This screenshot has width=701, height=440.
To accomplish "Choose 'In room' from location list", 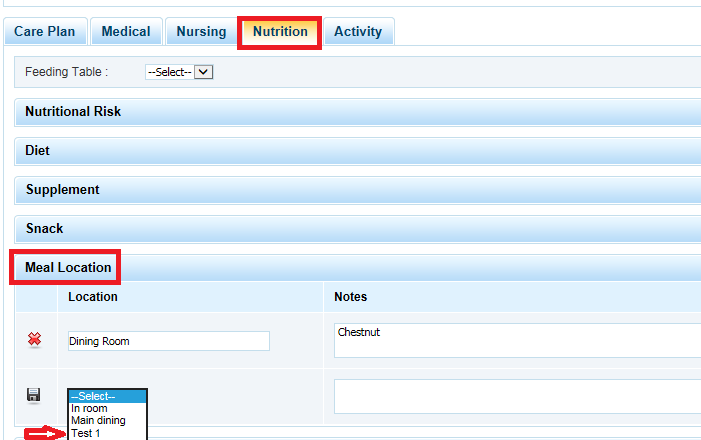I will click(x=90, y=409).
